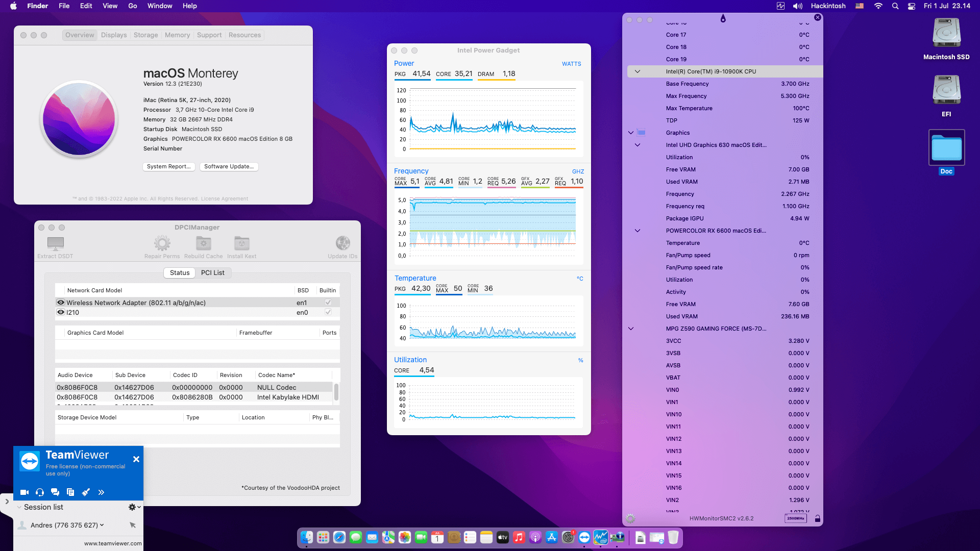Open Intel Power Gadget from dock
The image size is (980, 551).
[601, 537]
